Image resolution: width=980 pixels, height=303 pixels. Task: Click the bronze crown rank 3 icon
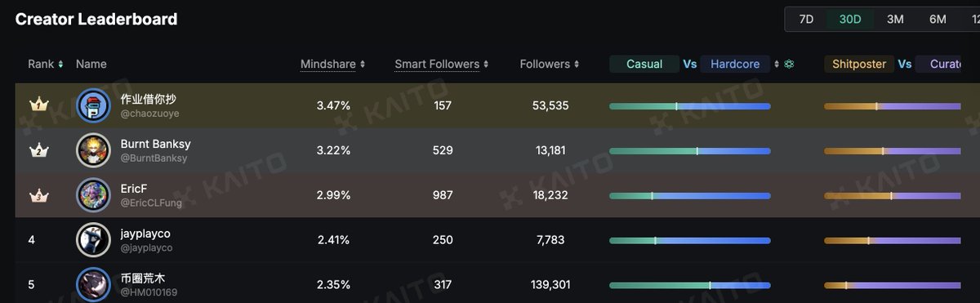(38, 195)
